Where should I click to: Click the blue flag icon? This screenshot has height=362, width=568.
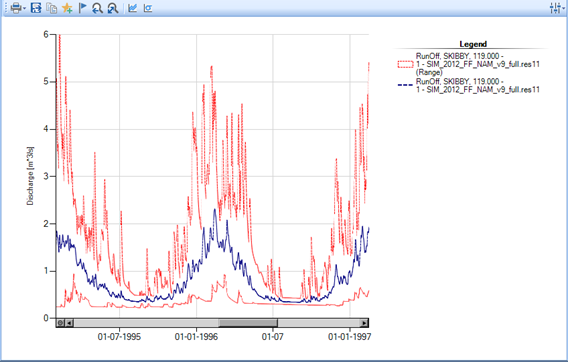coord(83,8)
